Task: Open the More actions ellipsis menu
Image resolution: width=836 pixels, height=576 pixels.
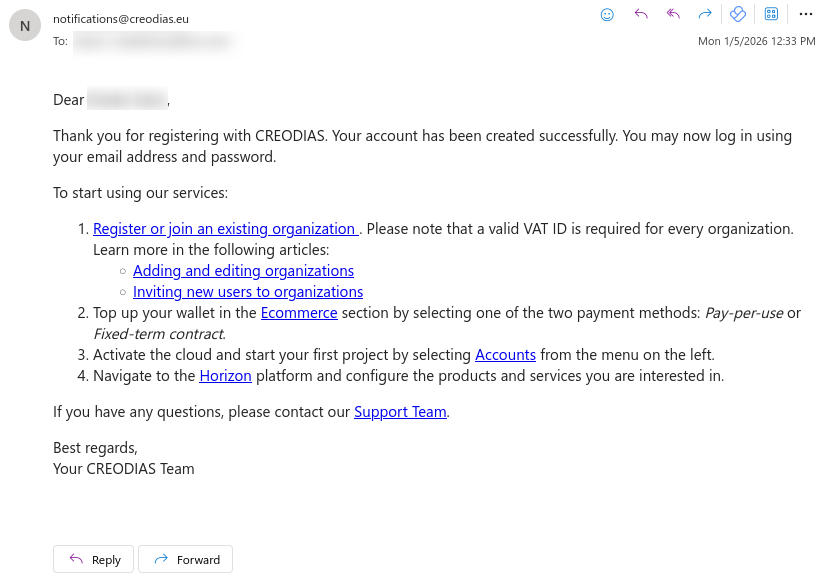Action: [806, 14]
